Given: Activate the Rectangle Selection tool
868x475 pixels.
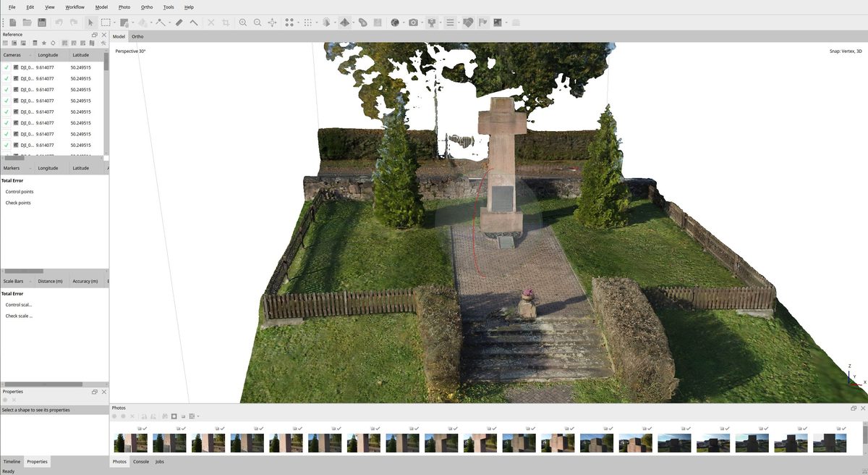Looking at the screenshot, I should click(x=106, y=22).
